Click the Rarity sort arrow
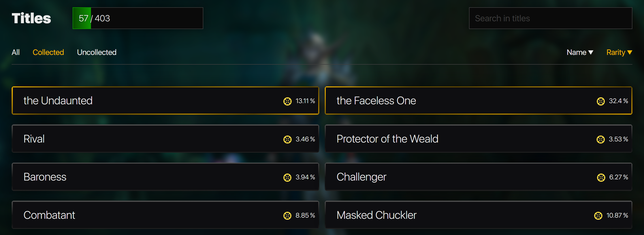The height and width of the screenshot is (235, 644). click(629, 52)
